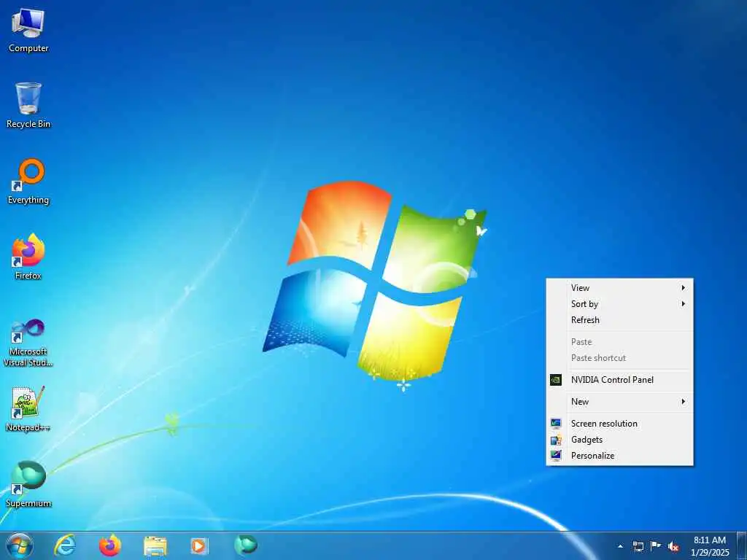This screenshot has height=560, width=747.
Task: Select the Computer desktop icon
Action: (28, 30)
